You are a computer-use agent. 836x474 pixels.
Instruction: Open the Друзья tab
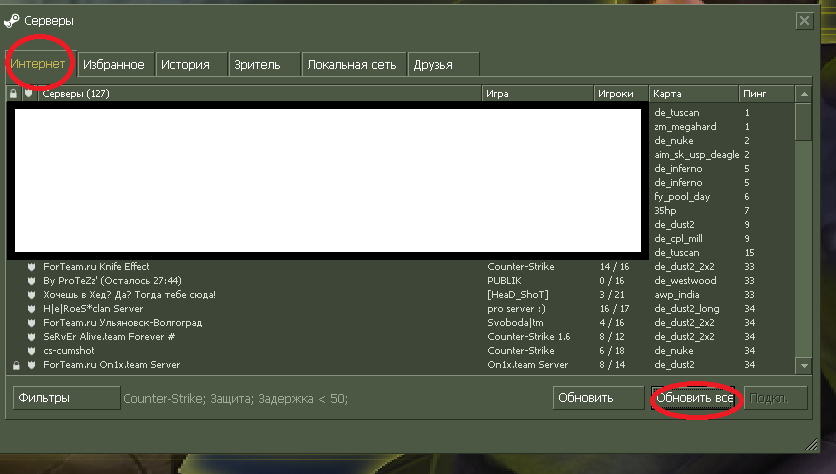pos(443,65)
